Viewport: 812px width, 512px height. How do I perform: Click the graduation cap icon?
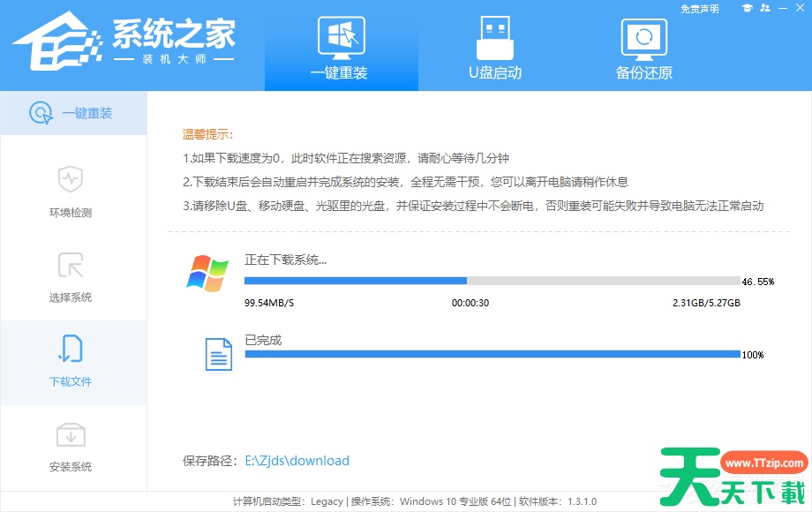click(747, 8)
